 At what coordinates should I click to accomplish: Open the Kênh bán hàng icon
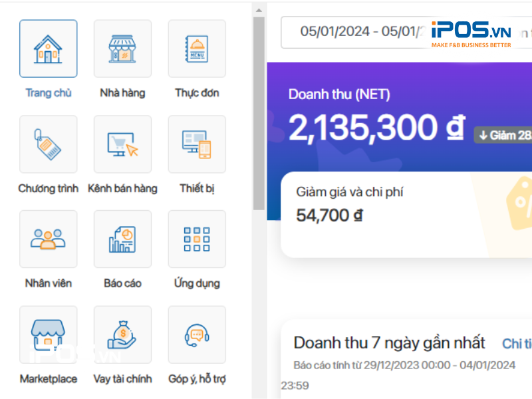point(122,144)
